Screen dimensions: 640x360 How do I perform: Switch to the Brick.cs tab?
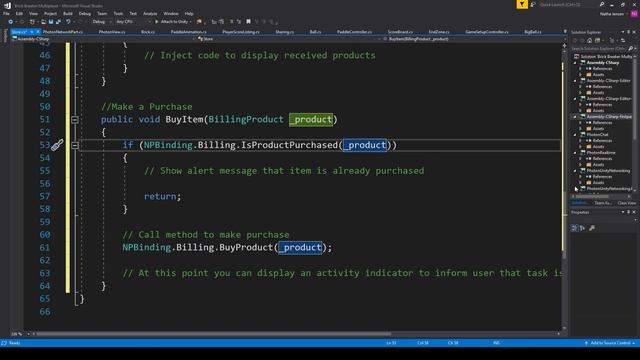(148, 32)
